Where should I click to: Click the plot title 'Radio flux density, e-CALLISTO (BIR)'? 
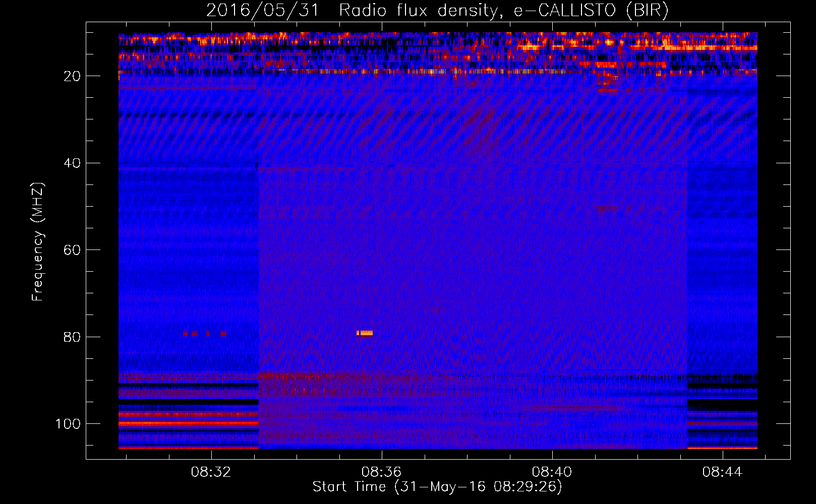(503, 11)
